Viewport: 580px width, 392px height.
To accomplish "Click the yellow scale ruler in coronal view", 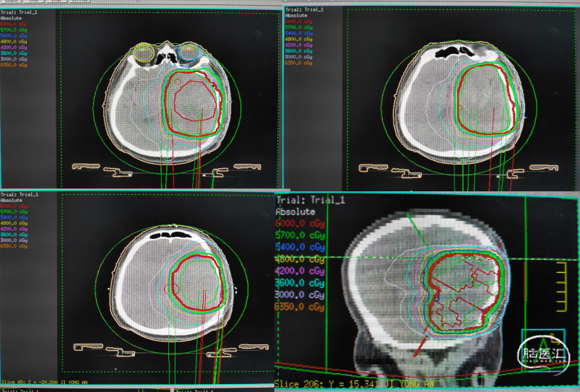I will tap(561, 287).
